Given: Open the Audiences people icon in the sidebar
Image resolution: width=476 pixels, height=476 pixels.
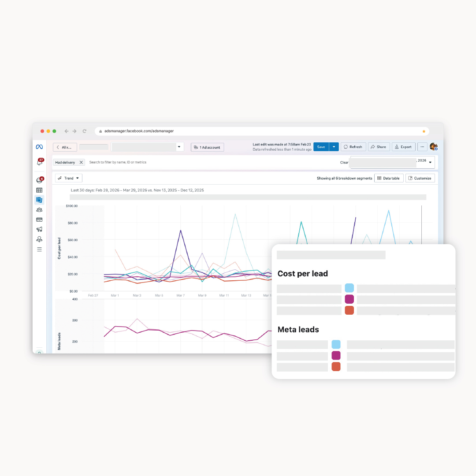Looking at the screenshot, I should click(39, 210).
